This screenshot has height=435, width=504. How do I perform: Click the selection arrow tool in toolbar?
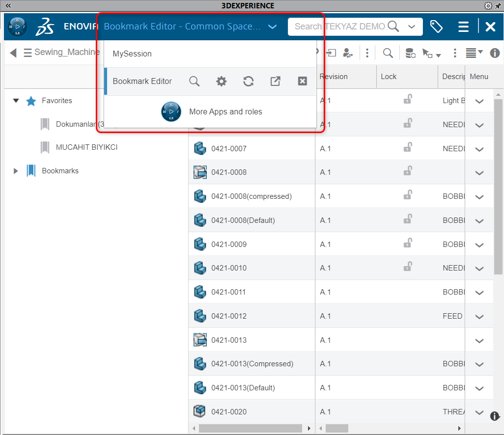427,53
